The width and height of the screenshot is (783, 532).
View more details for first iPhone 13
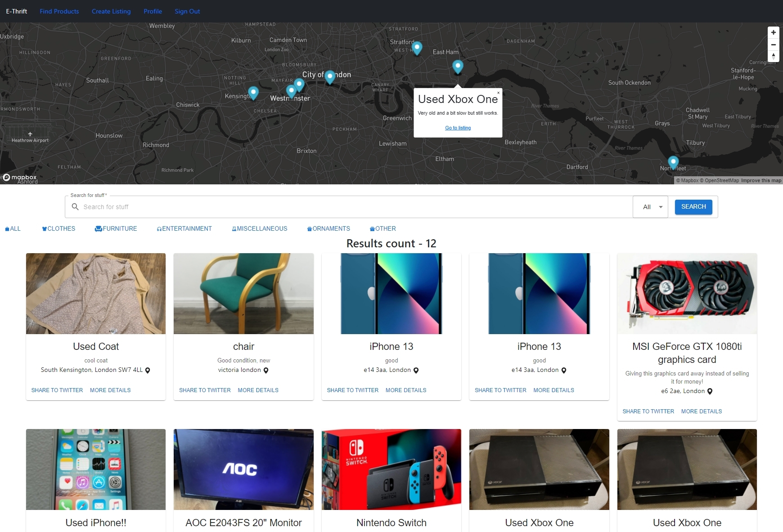pyautogui.click(x=406, y=390)
